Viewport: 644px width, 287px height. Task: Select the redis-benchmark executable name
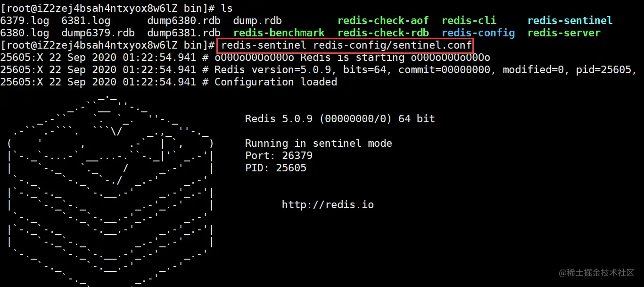[x=279, y=33]
